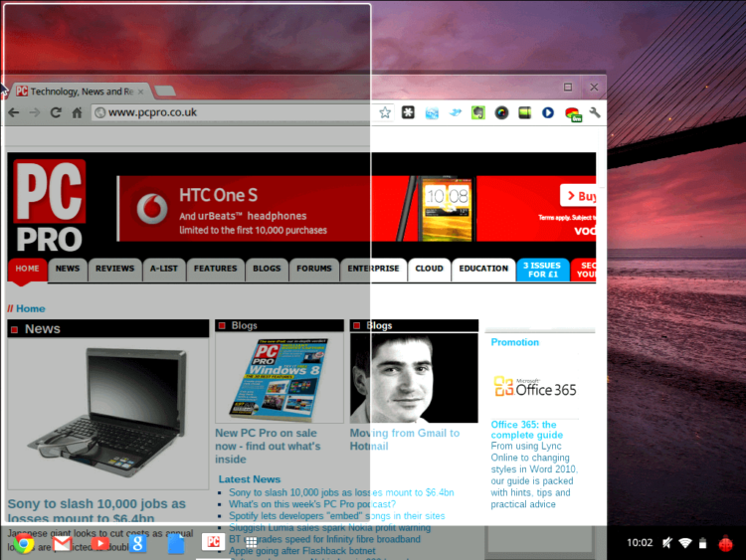Open YouTube from the shelf
Viewport: 746px width, 560px height.
click(x=99, y=543)
